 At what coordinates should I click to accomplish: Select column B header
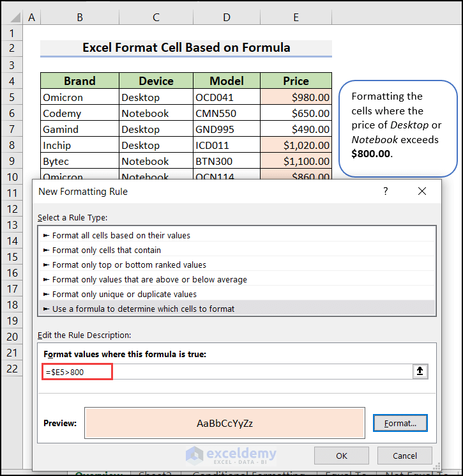click(80, 17)
